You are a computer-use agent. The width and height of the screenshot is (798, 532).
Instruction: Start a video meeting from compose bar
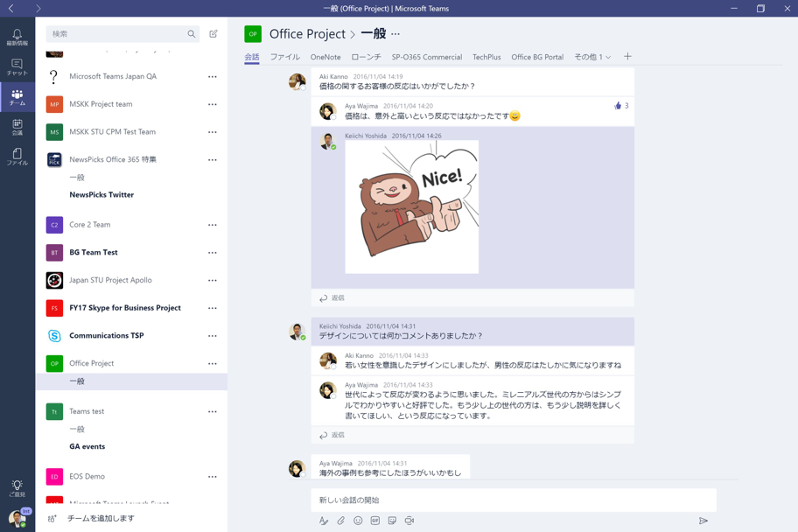click(409, 521)
